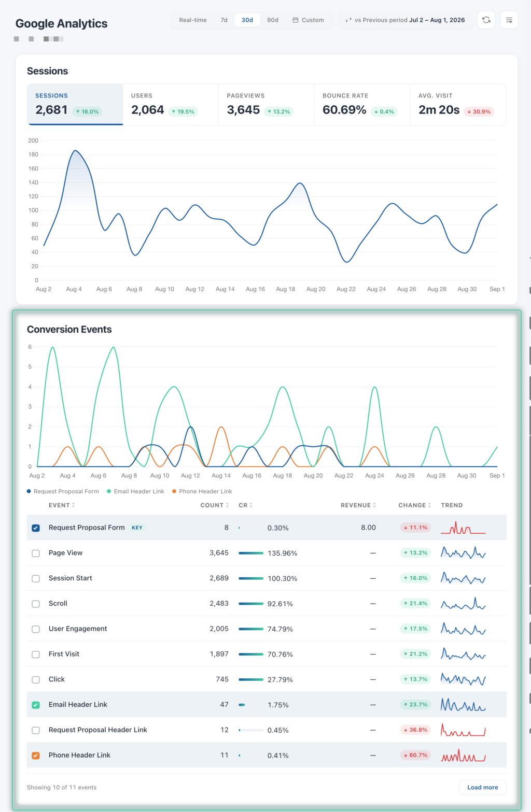This screenshot has height=812, width=531.
Task: Click the Google Analytics heading
Action: (61, 23)
